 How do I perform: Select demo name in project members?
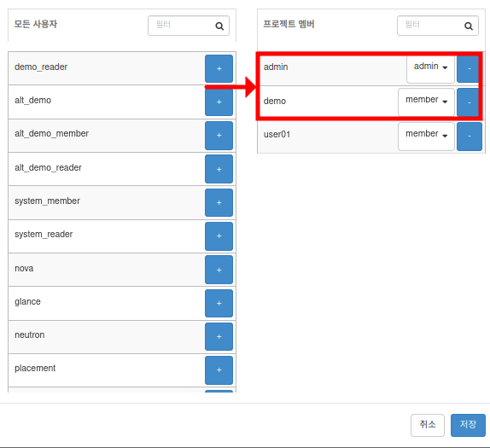click(x=275, y=101)
